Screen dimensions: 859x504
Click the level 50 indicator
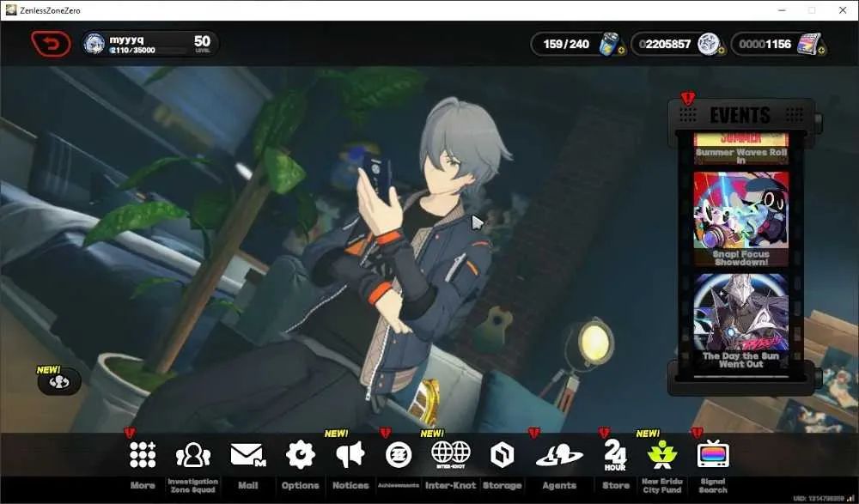[x=202, y=43]
